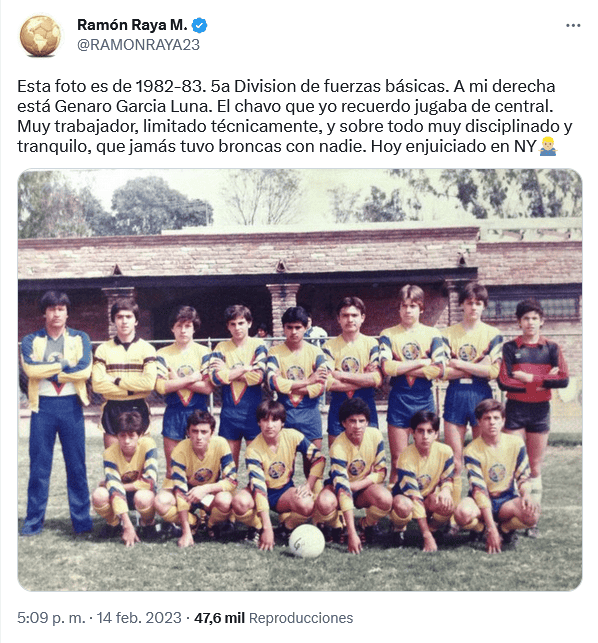Click the shrugging person emoji in tweet
This screenshot has width=598, height=643.
(x=548, y=146)
